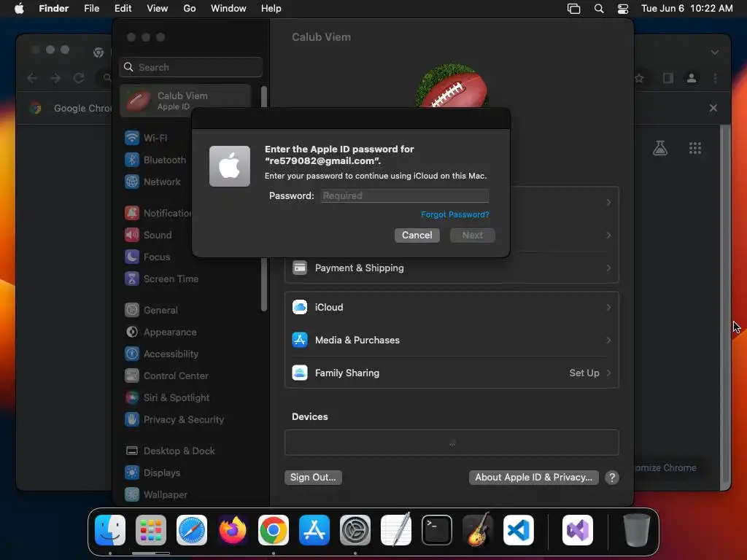Open Appearance settings in sidebar
Viewport: 747px width, 560px height.
point(160,332)
